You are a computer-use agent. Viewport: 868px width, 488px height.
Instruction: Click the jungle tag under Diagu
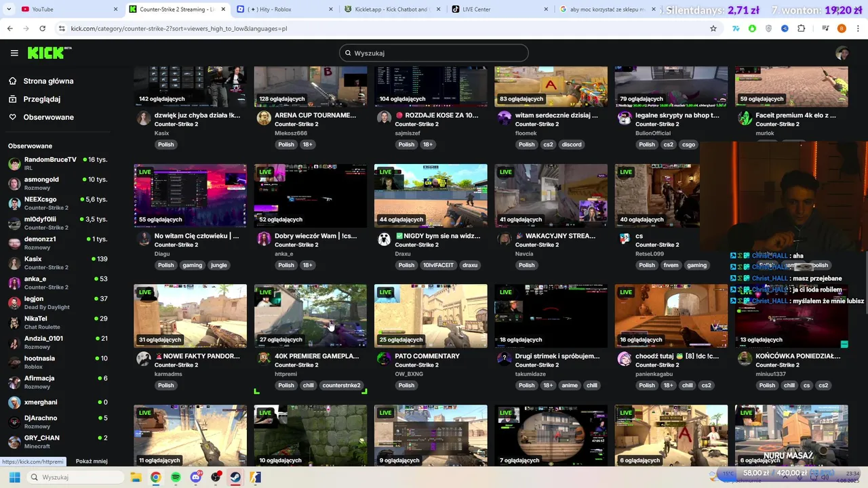coord(219,265)
